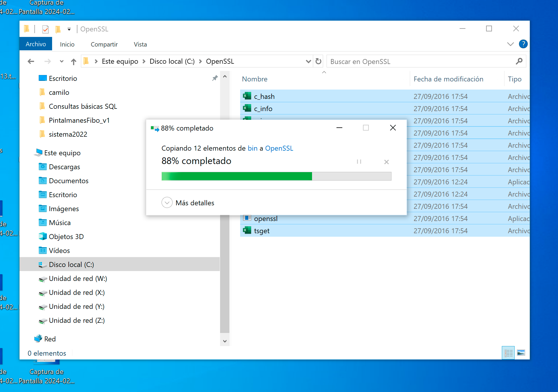
Task: Click Properties icon in quick access toolbar
Action: [x=45, y=29]
